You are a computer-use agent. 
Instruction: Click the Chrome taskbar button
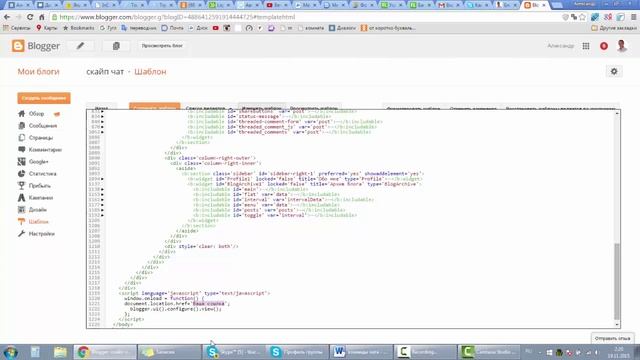pyautogui.click(x=104, y=352)
